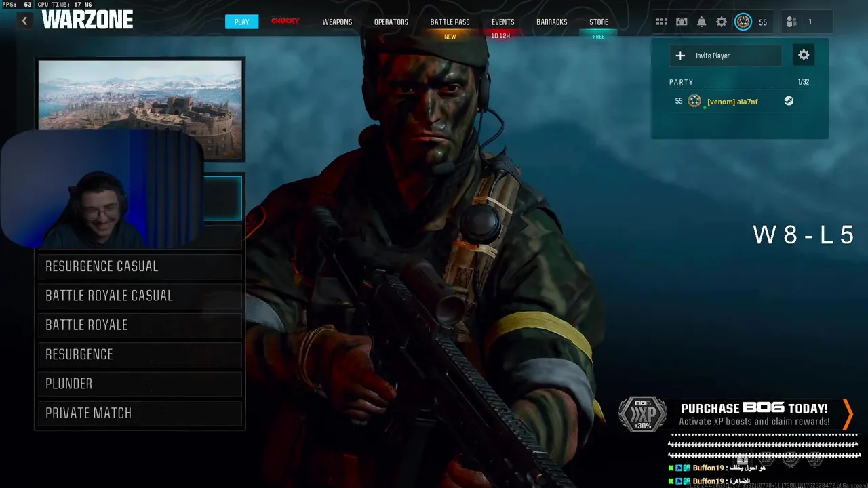Open the BATTLE PASS tab
The height and width of the screenshot is (488, 868).
[x=450, y=22]
